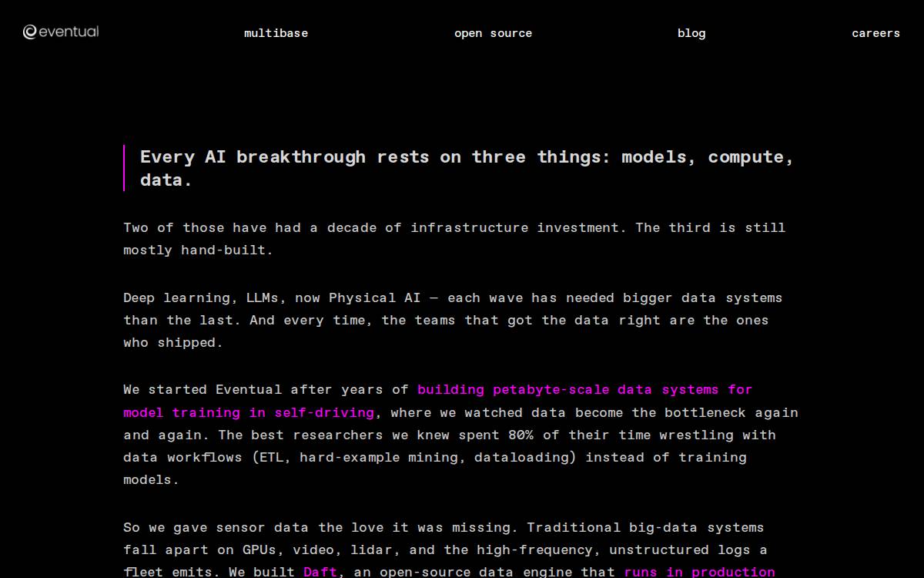Click the Eventual logo
The image size is (924, 578).
pyautogui.click(x=61, y=32)
